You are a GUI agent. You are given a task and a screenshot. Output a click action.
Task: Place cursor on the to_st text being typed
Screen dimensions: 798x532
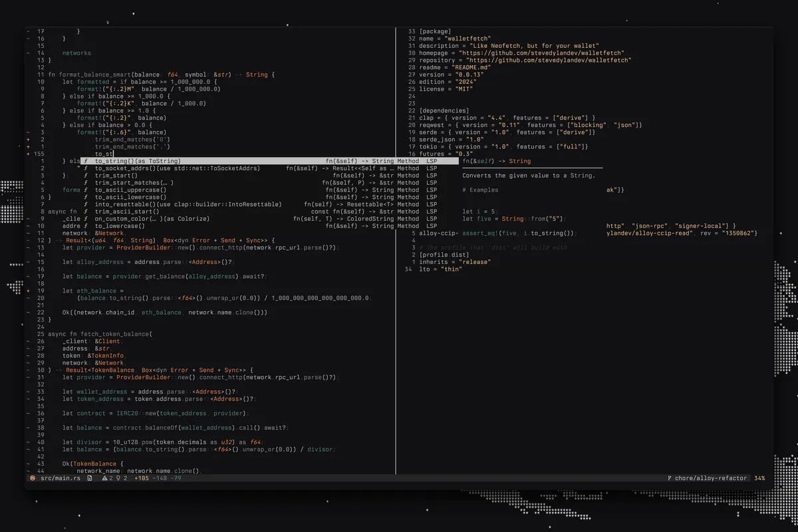(x=104, y=154)
